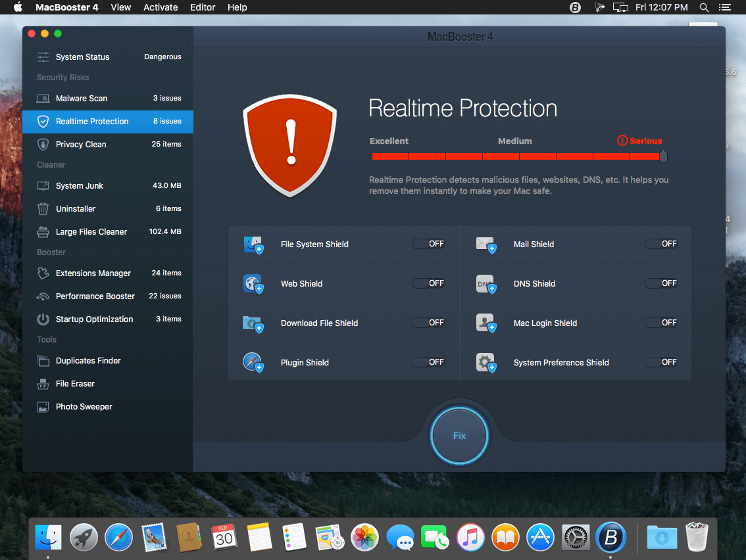746x560 pixels.
Task: Open the Editor menu
Action: (203, 7)
